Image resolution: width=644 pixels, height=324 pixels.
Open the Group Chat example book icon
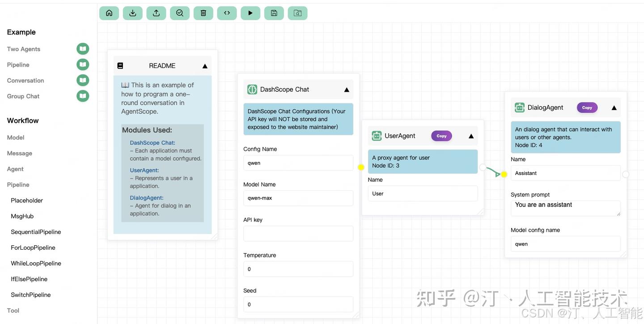click(x=82, y=95)
